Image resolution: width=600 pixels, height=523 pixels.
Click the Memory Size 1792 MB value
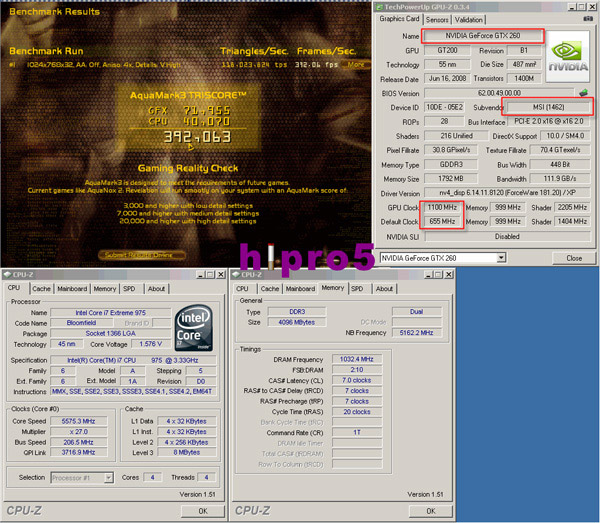pos(451,179)
